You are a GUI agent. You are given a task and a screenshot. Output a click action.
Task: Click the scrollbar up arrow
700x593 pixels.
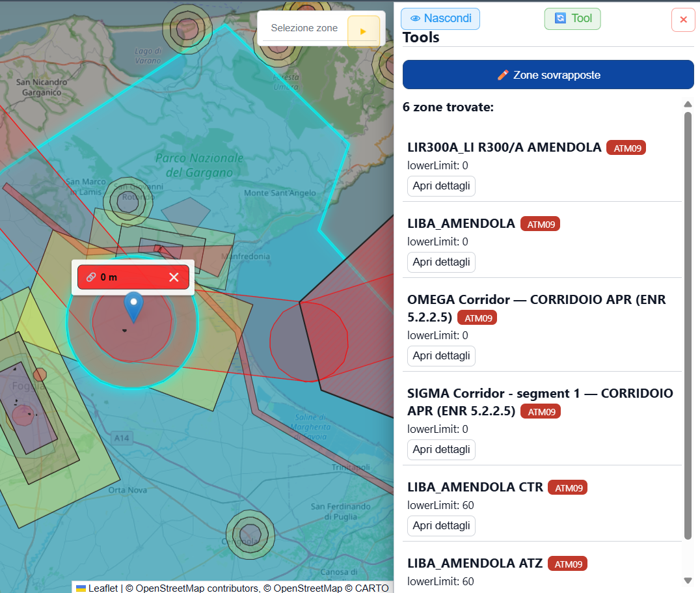[688, 105]
